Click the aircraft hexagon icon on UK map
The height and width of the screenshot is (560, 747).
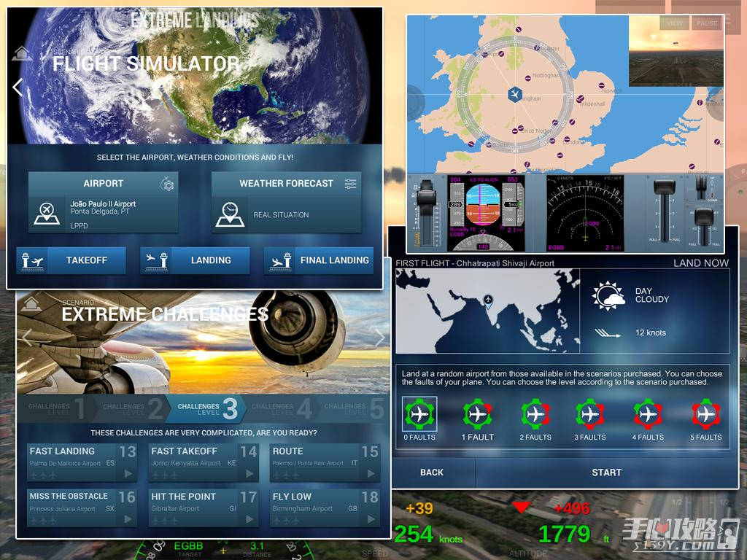[514, 94]
